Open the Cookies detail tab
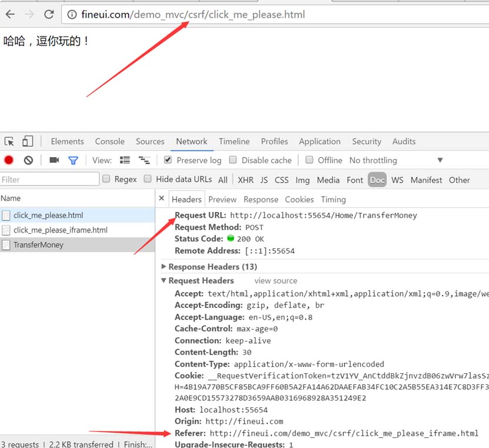Viewport: 489px width, 448px height. pos(300,200)
